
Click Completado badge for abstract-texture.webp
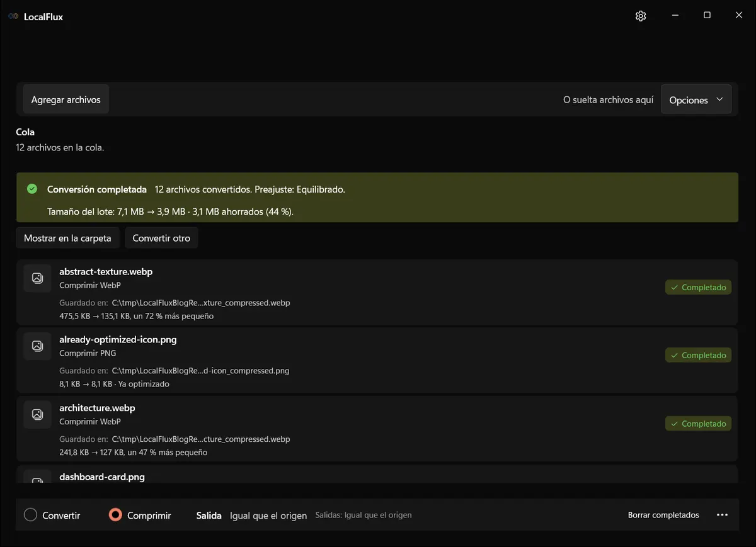pos(698,287)
